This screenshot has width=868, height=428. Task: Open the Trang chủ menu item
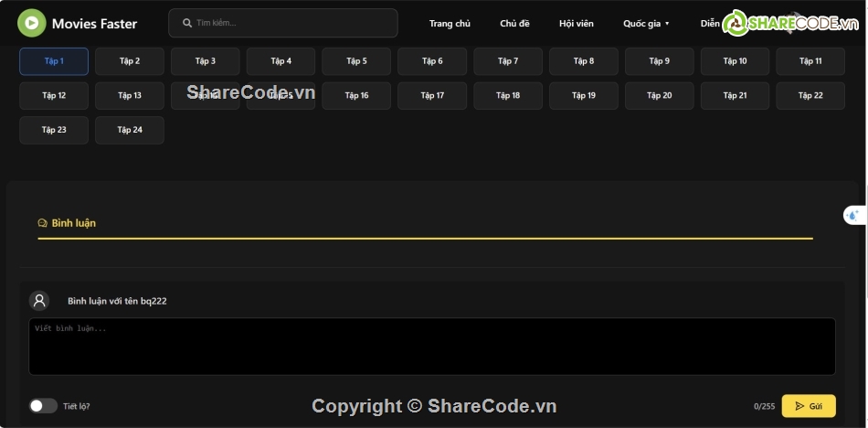(450, 24)
